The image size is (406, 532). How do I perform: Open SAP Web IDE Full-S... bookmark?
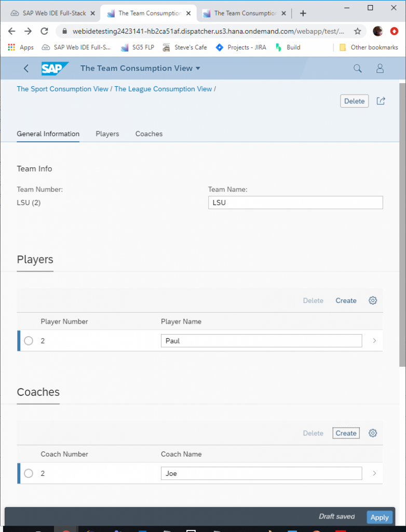click(x=76, y=47)
